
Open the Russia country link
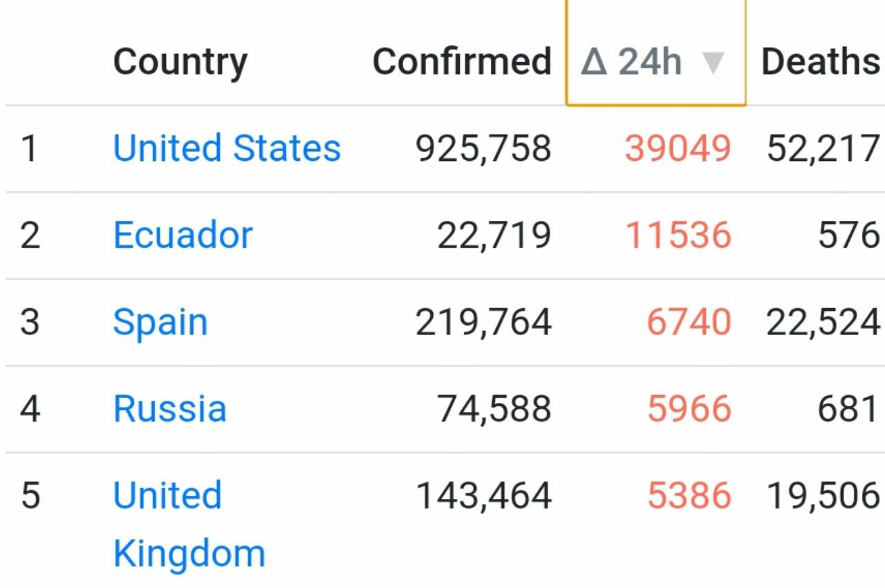(169, 408)
